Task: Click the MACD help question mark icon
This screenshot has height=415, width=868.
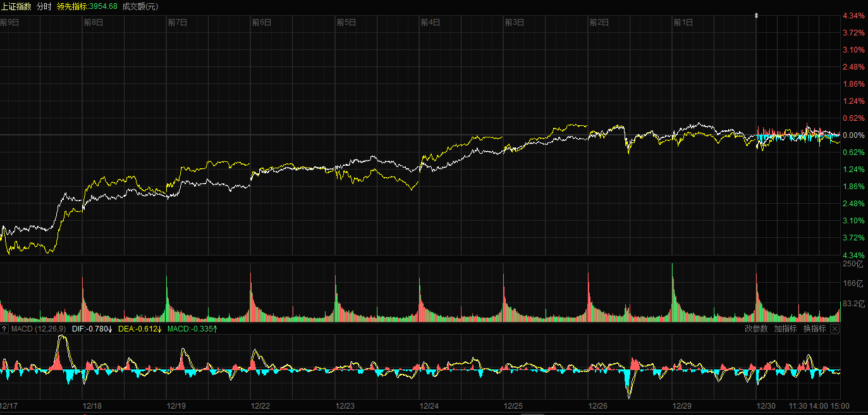Action: pos(4,329)
